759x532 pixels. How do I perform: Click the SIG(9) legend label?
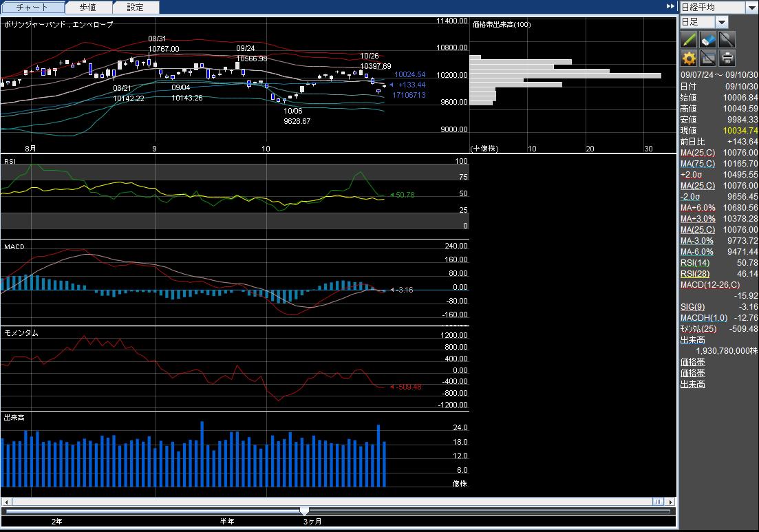click(x=692, y=306)
